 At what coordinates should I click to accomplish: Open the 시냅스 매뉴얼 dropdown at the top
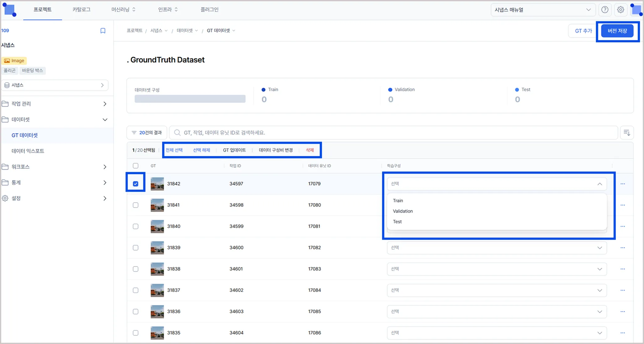[543, 10]
